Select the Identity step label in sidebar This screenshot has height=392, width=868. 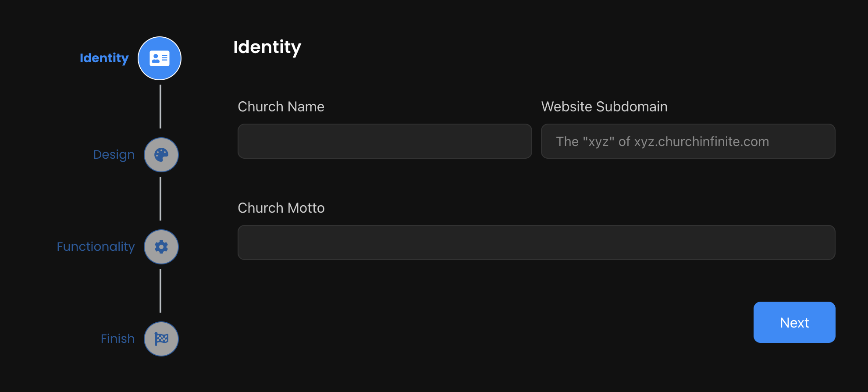point(104,58)
